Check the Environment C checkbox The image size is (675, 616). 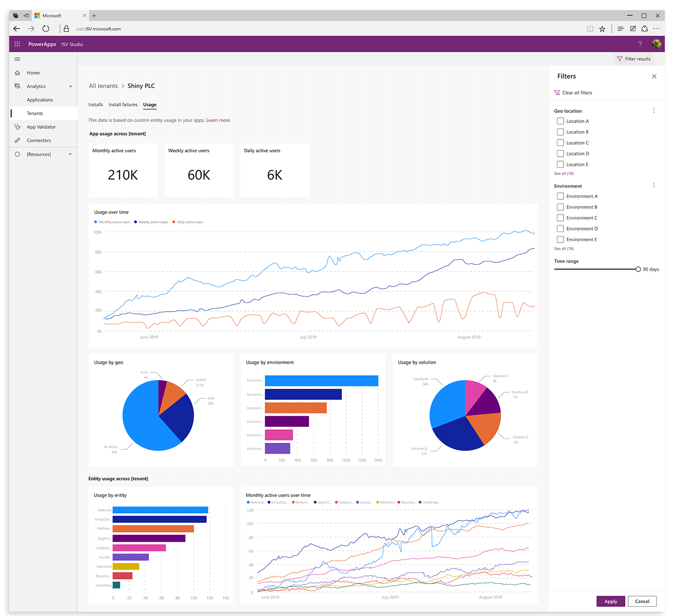pyautogui.click(x=560, y=218)
